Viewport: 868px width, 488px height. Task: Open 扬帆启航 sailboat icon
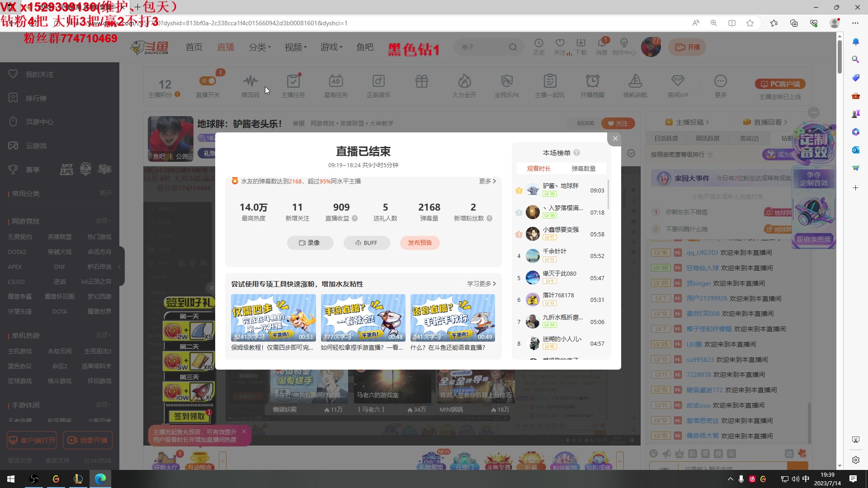(x=635, y=81)
